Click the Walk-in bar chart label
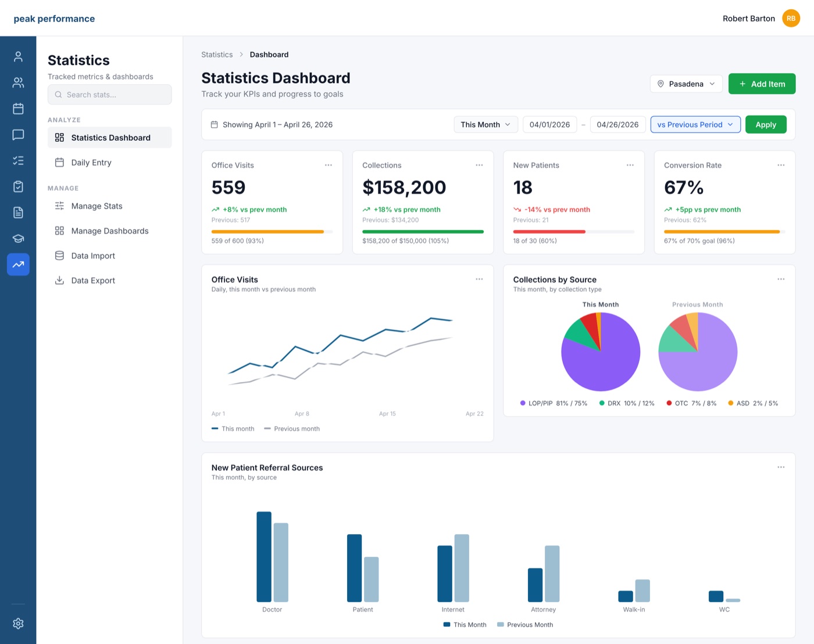 pos(634,610)
